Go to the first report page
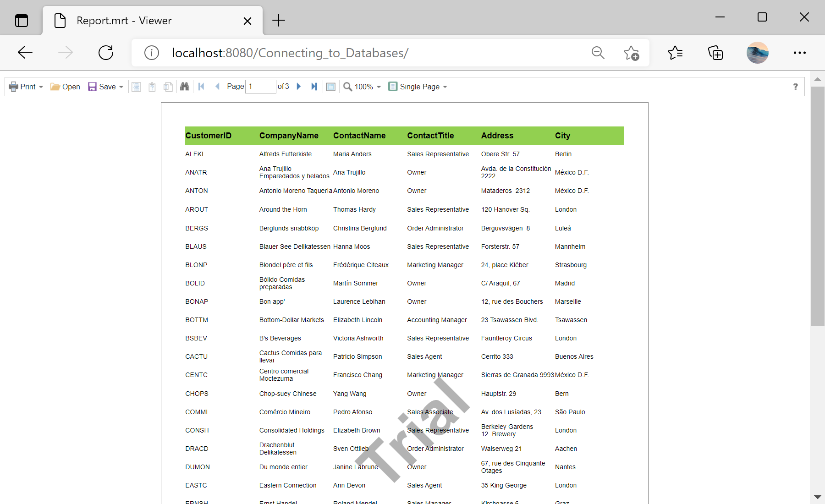 201,87
